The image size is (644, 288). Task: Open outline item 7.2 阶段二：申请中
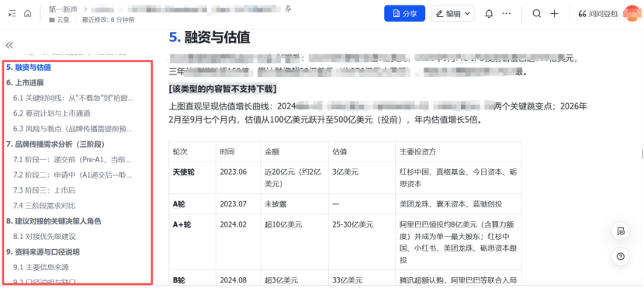click(73, 175)
